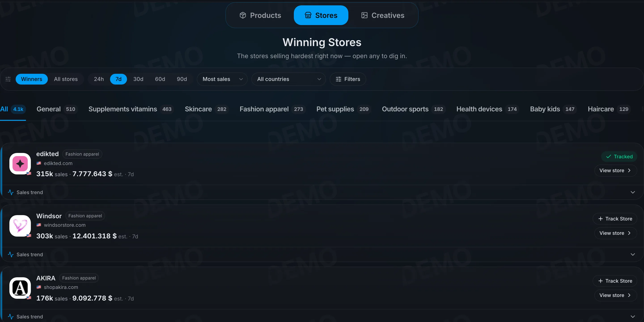Click the filter sliders icon beside Winners
The image size is (644, 322).
point(8,79)
